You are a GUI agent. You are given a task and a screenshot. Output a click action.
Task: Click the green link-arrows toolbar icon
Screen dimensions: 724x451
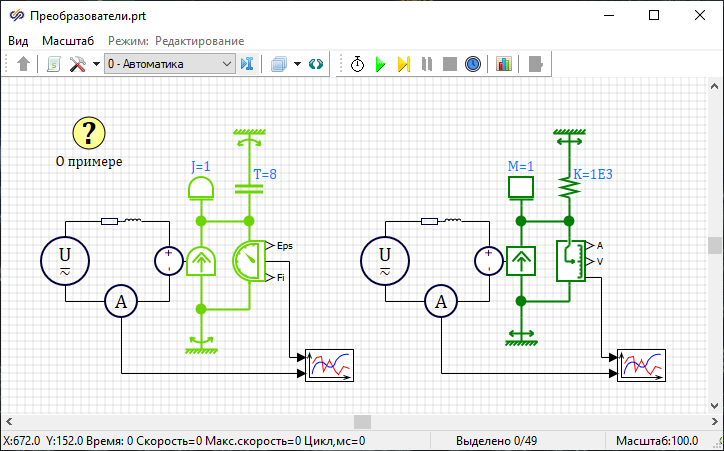316,64
